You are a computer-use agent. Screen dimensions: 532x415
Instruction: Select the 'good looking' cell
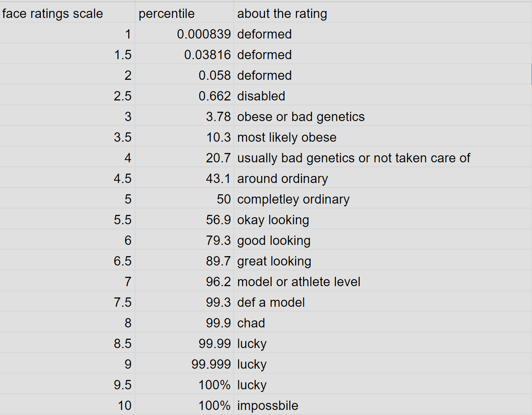coord(274,241)
